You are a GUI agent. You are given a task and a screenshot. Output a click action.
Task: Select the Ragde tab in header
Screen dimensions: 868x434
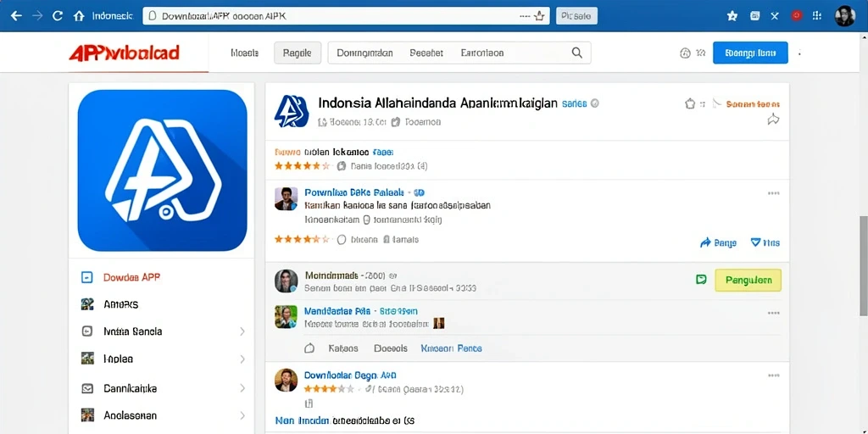point(297,53)
